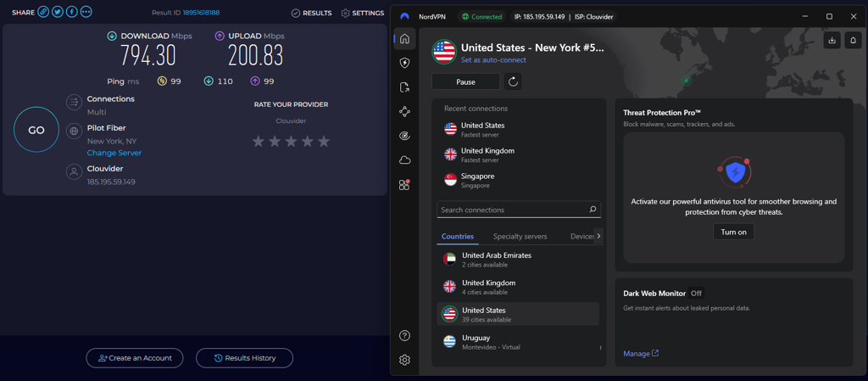This screenshot has height=381, width=868.
Task: Open Dark Web Monitor radar icon in sidebar
Action: [x=404, y=136]
